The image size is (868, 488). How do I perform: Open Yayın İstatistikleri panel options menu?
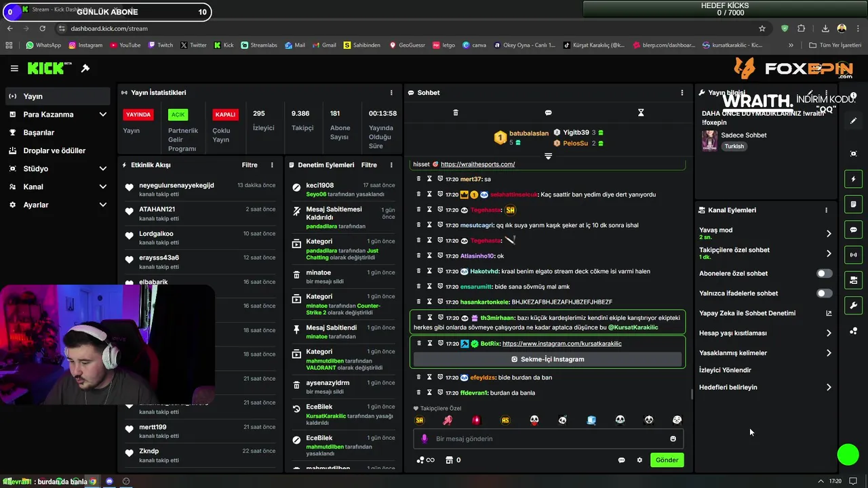[x=391, y=93]
